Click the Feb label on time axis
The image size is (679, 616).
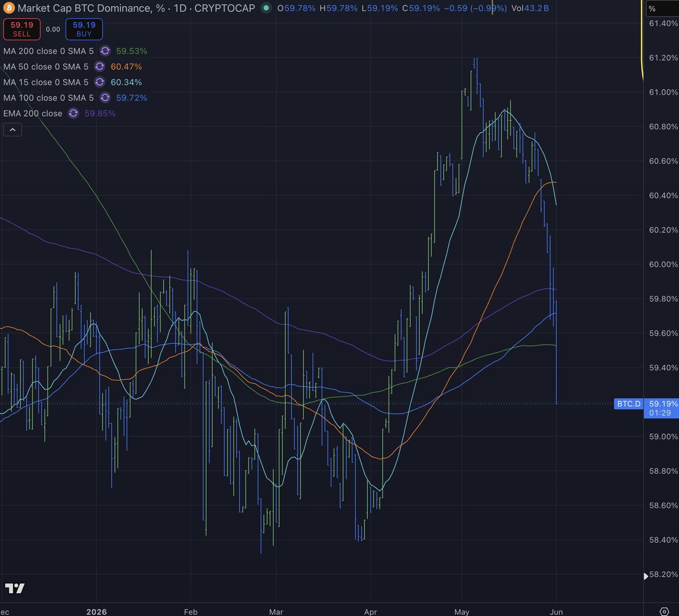click(x=191, y=611)
